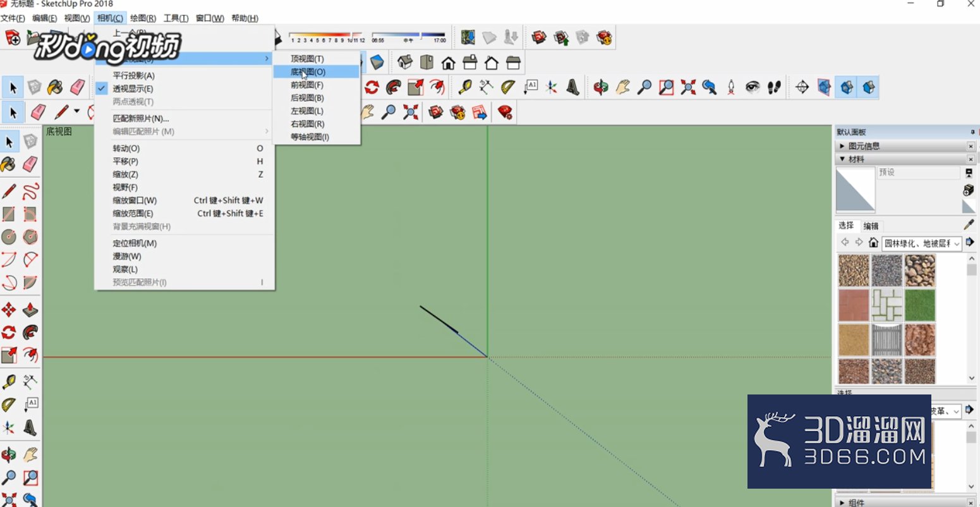
Task: Switch to the isometric view house icon
Action: point(406,63)
